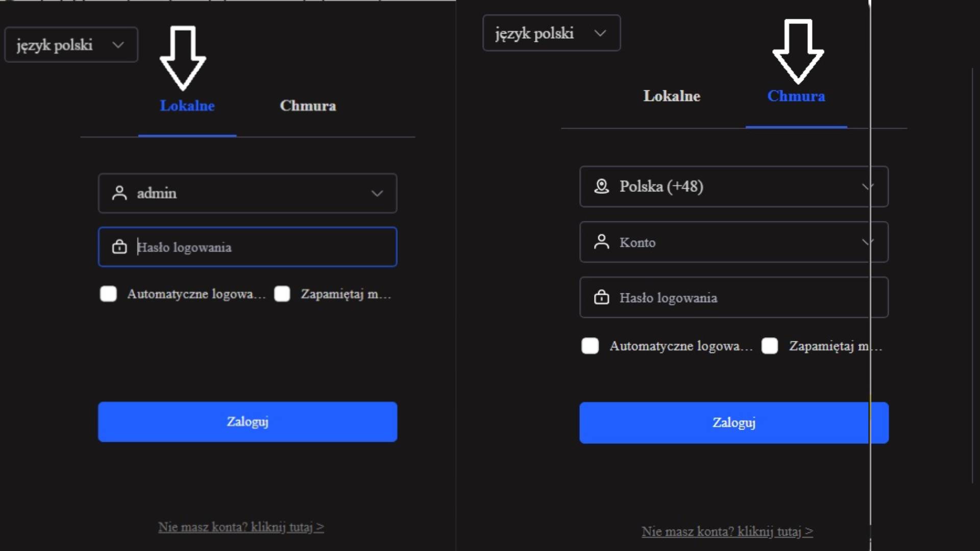Viewport: 980px width, 551px height.
Task: Click the white arrow pointing at Chmura
Action: coord(798,52)
